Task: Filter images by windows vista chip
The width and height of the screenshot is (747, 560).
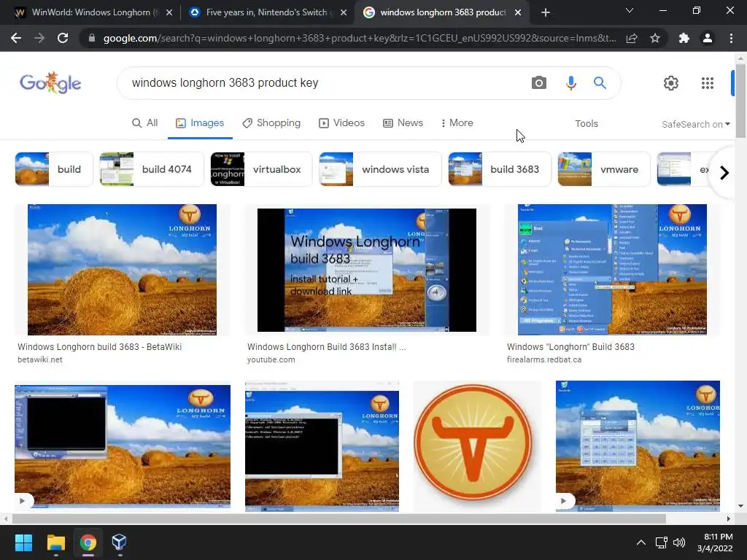Action: [x=380, y=169]
